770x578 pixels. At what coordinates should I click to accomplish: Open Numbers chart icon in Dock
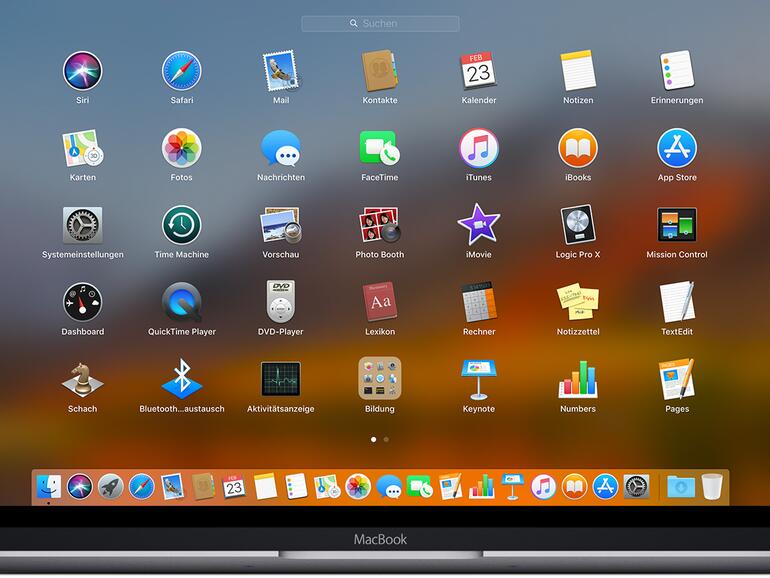tap(481, 487)
